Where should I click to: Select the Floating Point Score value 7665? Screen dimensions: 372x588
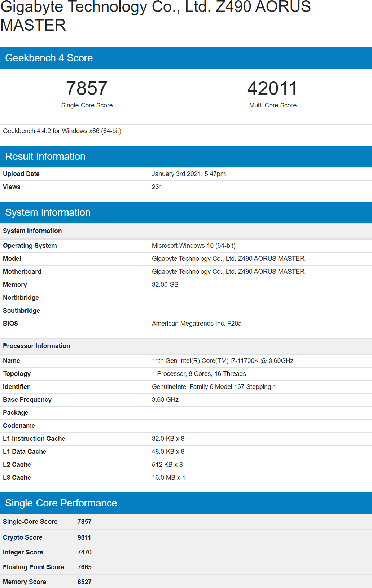pos(84,567)
